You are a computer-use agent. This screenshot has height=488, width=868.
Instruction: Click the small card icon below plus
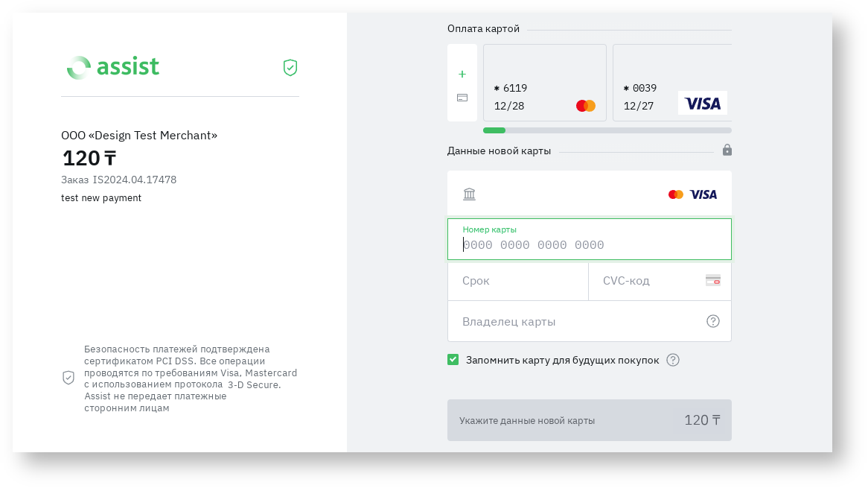pos(462,98)
